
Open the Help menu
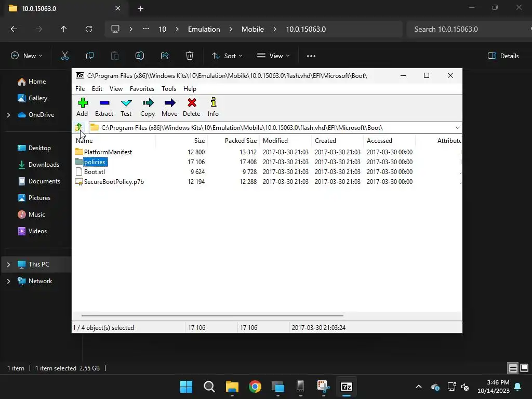coord(190,88)
